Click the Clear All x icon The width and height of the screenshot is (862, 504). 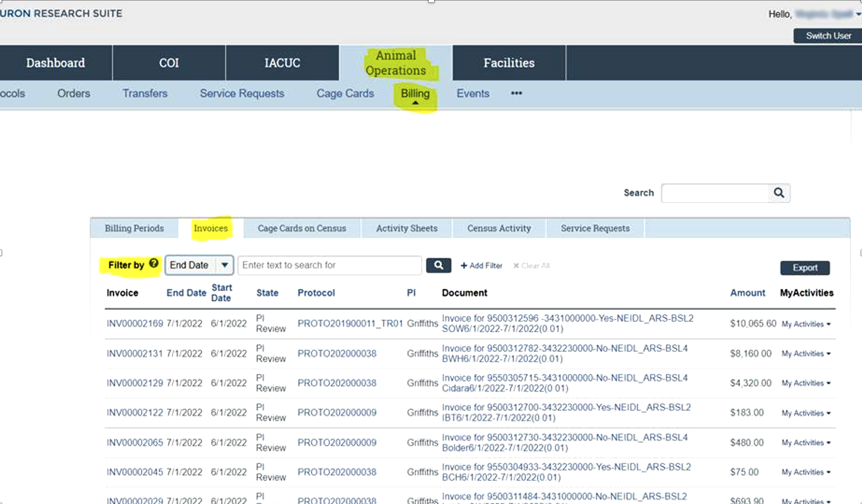click(516, 266)
